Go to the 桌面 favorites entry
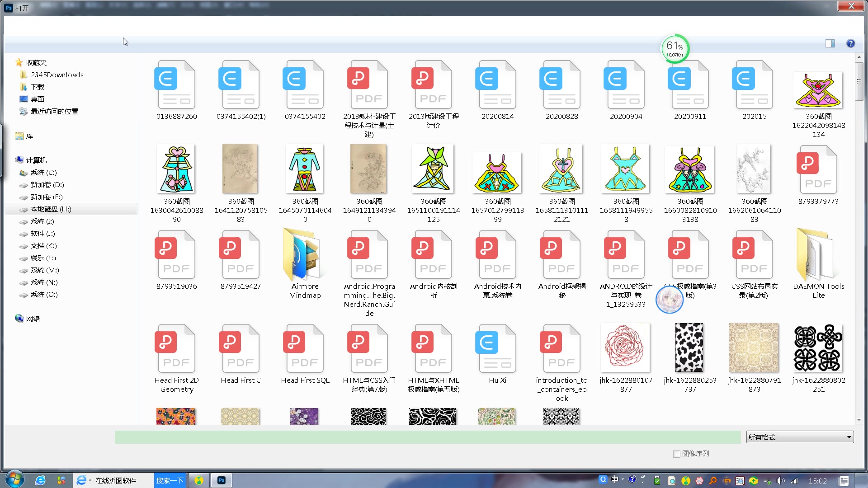Image resolution: width=868 pixels, height=488 pixels. click(x=37, y=99)
